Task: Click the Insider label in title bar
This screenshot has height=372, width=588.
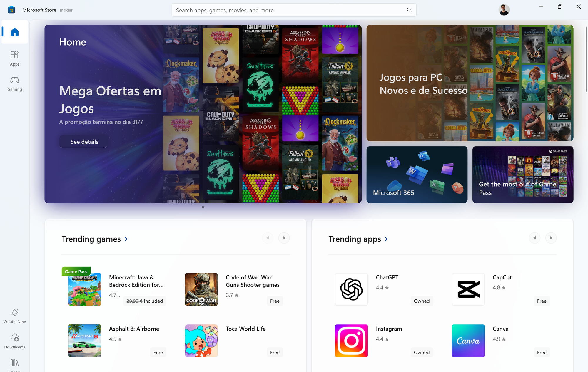Action: [x=66, y=10]
